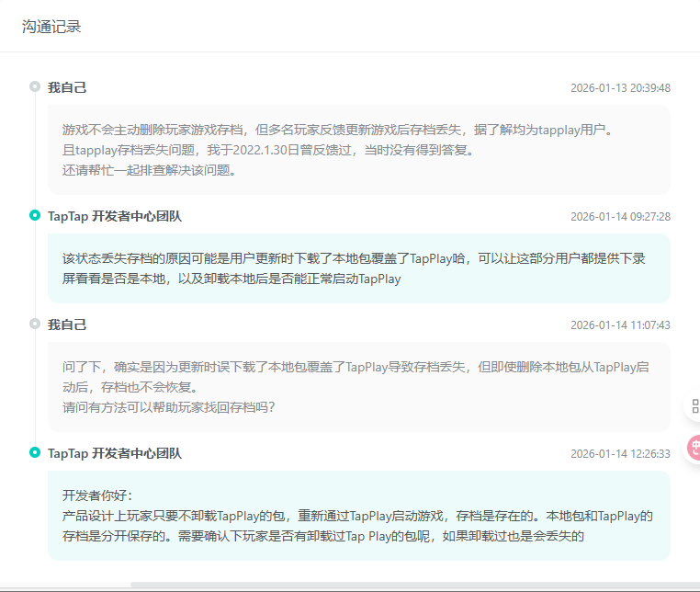The height and width of the screenshot is (592, 700).
Task: Click the timestamp 2026-01-13 20:39:48
Action: click(x=620, y=88)
